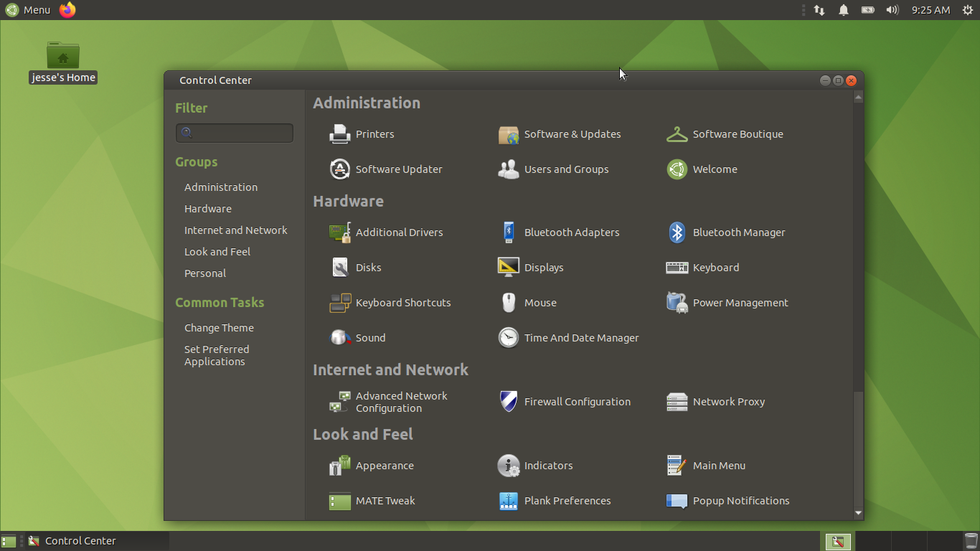This screenshot has width=980, height=551.
Task: Open the Additional Drivers icon
Action: tap(339, 232)
